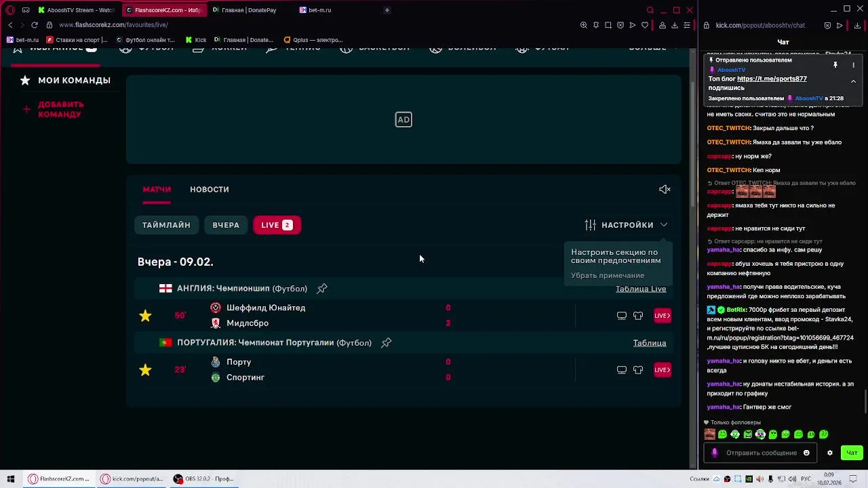Click the AD placeholder banner
Screen dimensions: 868x488
403,120
